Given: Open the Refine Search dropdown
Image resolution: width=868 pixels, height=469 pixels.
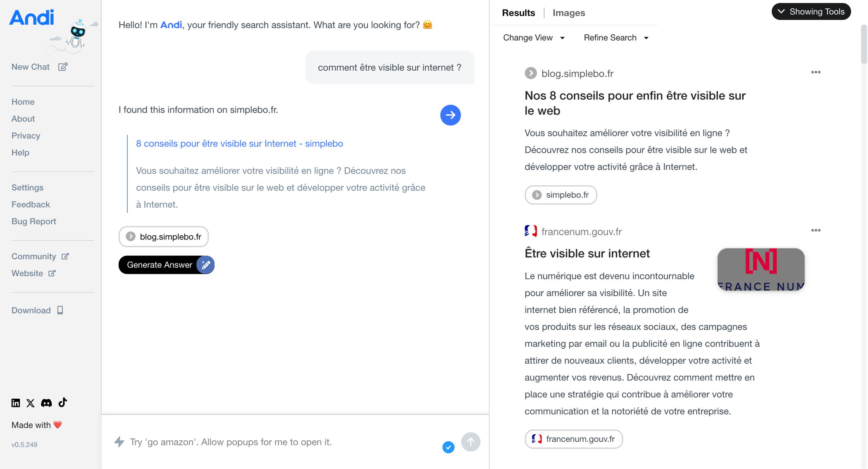Looking at the screenshot, I should (x=615, y=38).
